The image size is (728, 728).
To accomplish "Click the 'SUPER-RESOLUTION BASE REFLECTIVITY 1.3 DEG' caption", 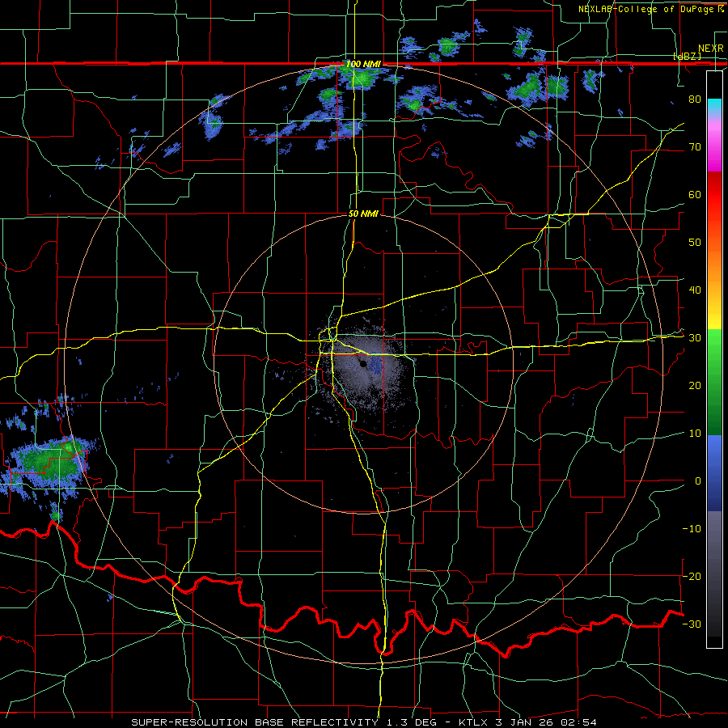I will [x=286, y=722].
